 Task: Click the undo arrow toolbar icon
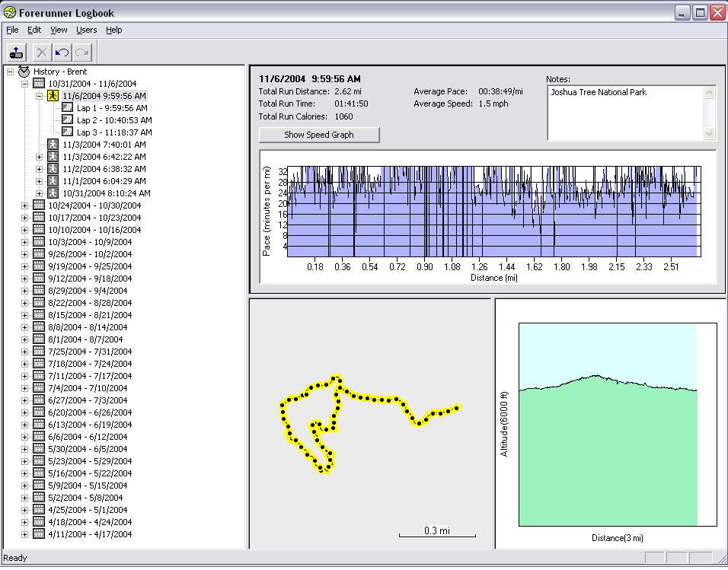(62, 52)
